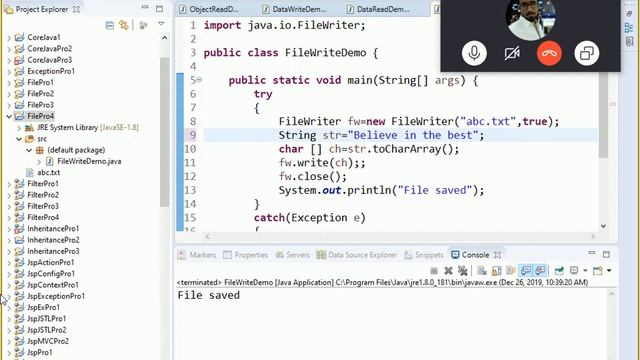Image resolution: width=640 pixels, height=360 pixels.
Task: Click the pop-out window icon in call overlay
Action: coord(587,53)
